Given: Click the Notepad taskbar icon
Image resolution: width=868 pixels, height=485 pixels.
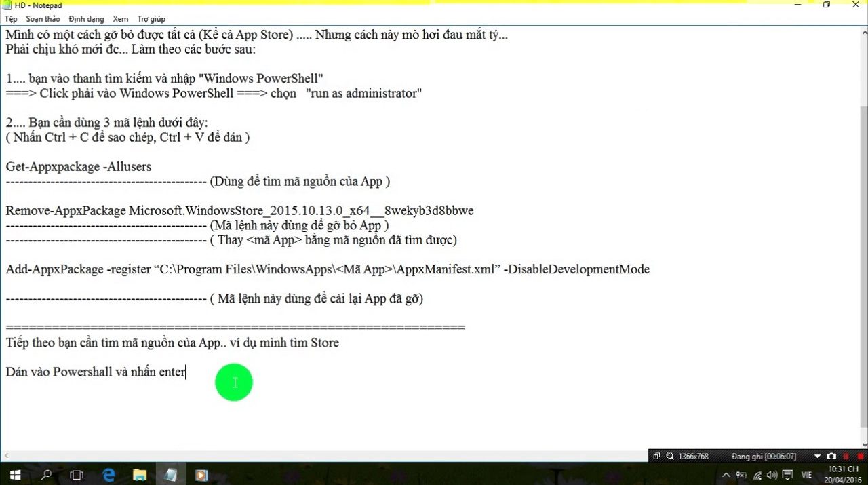Looking at the screenshot, I should pyautogui.click(x=170, y=475).
